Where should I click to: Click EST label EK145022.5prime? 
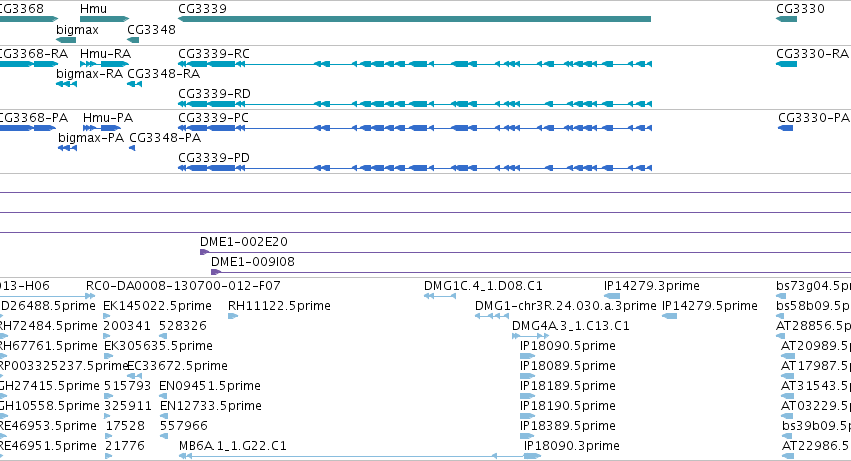157,306
